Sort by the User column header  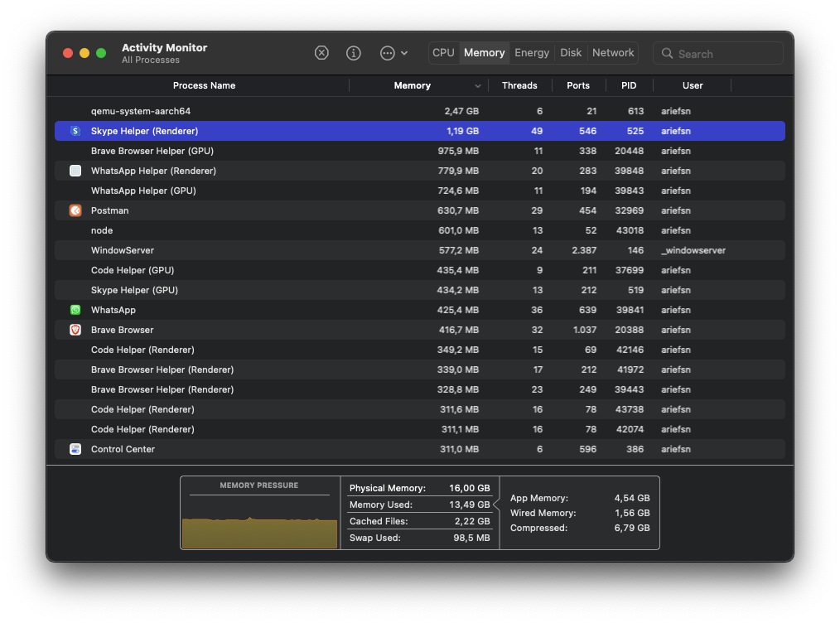click(693, 85)
